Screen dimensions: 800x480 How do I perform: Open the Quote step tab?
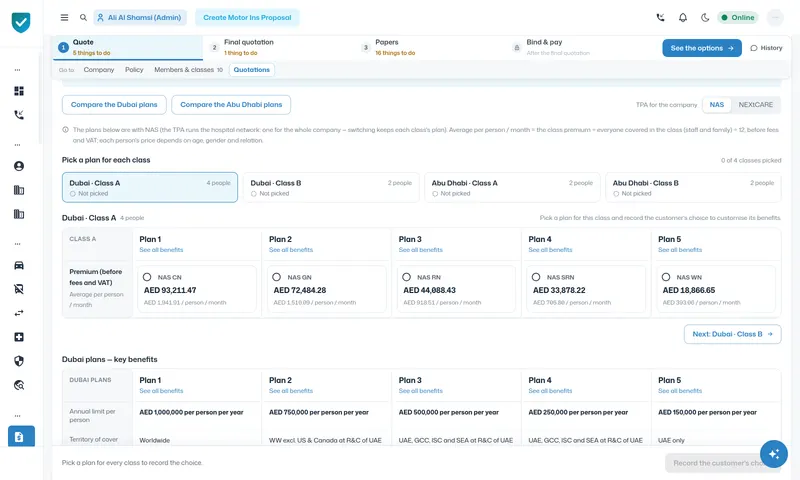(128, 47)
